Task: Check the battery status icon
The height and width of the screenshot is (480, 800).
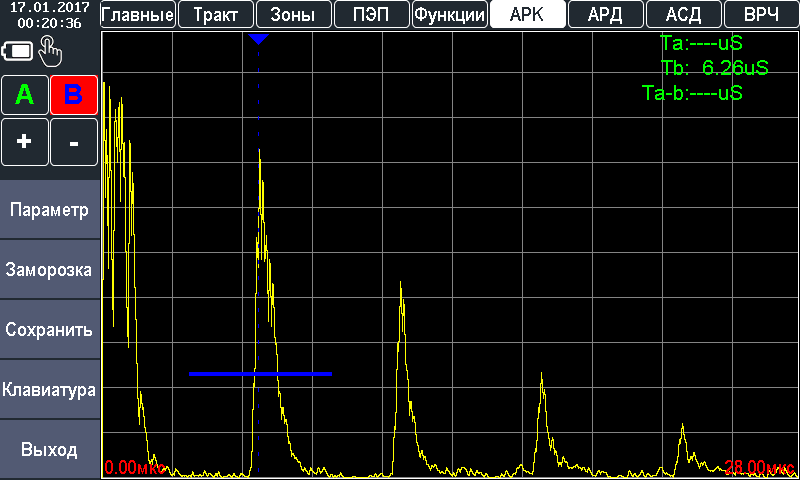Action: pos(18,50)
